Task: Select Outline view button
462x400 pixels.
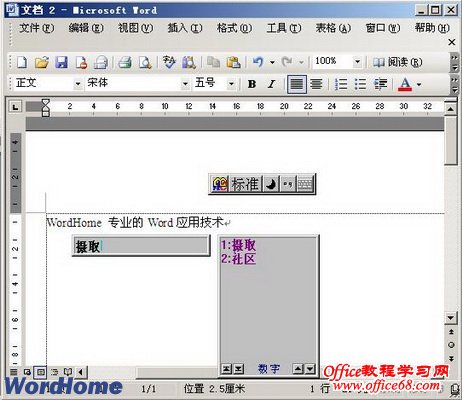Action: [54, 371]
